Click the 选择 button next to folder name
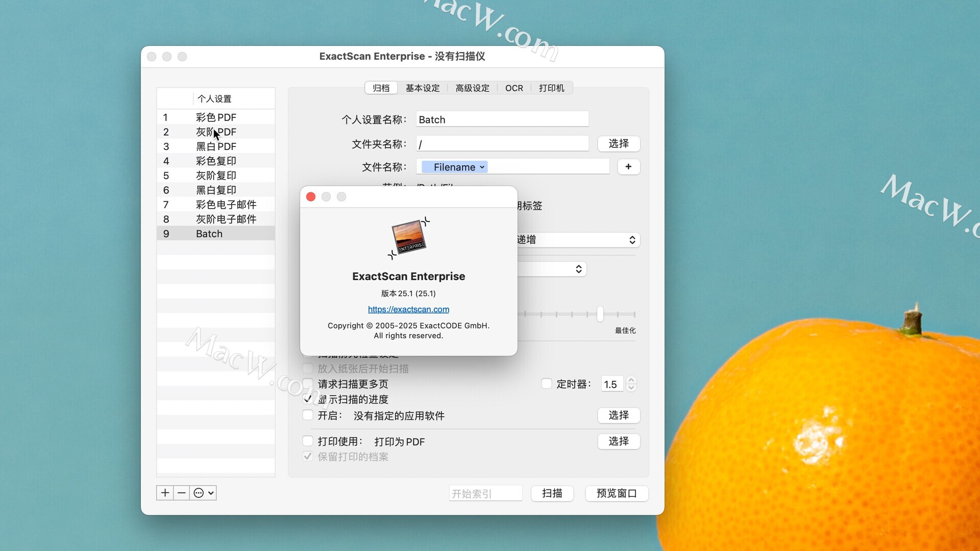 click(x=619, y=144)
